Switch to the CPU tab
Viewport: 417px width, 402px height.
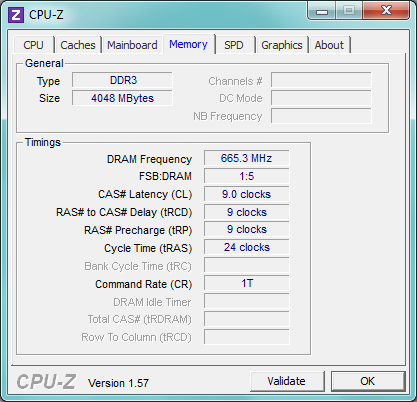coord(33,45)
